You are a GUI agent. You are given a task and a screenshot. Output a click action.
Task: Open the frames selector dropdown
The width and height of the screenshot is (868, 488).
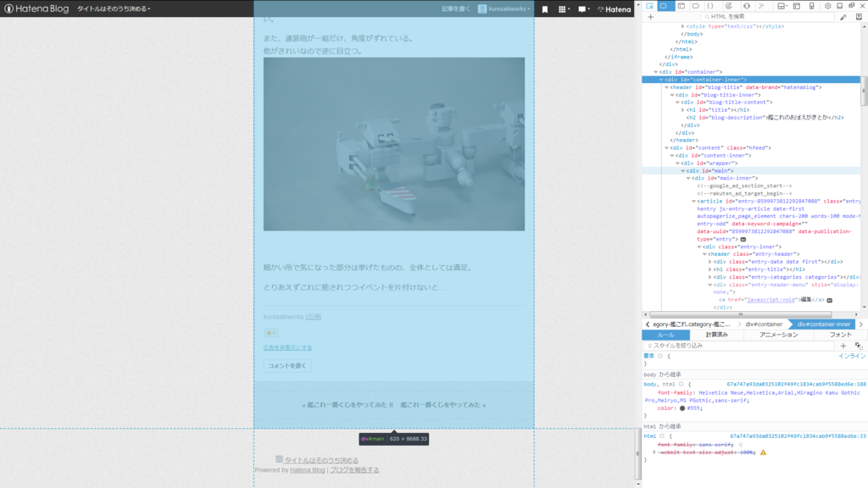(x=782, y=6)
